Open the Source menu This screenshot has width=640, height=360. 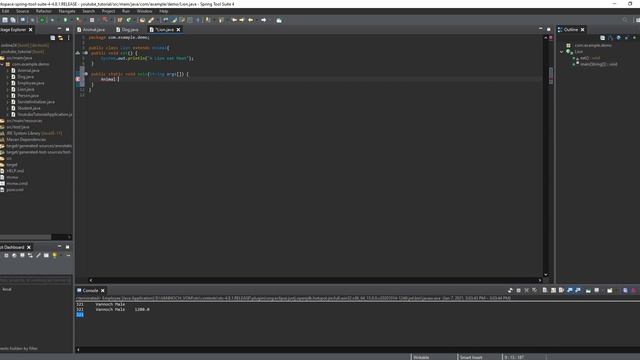tap(22, 11)
